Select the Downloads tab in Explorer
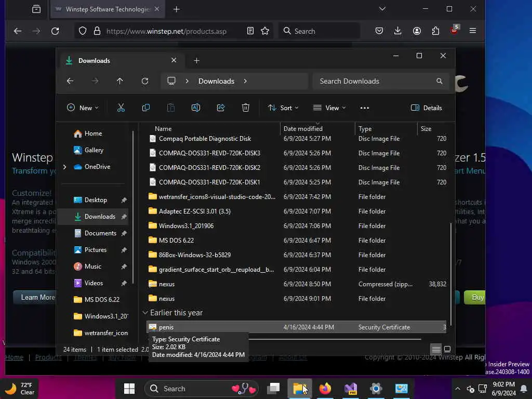 (123, 61)
